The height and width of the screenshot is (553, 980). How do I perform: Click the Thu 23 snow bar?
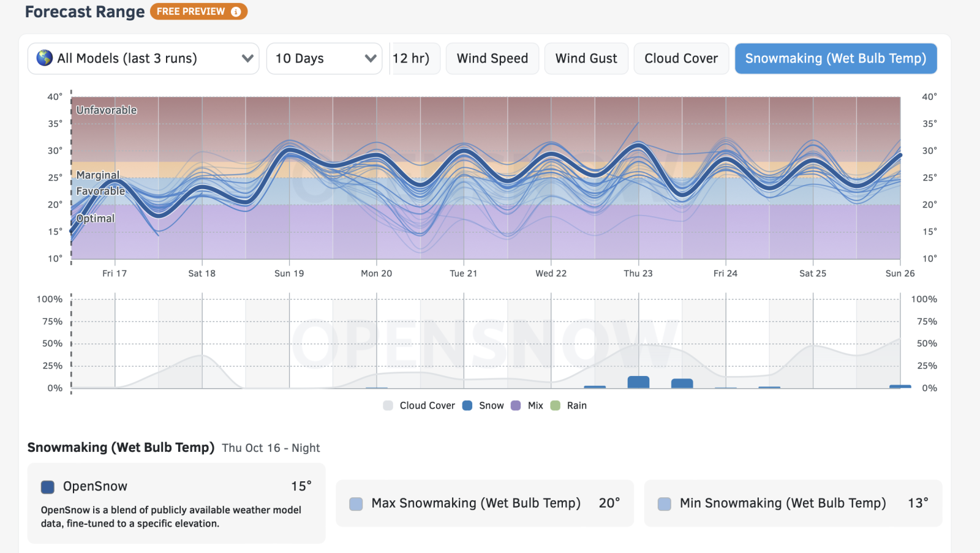pos(638,382)
